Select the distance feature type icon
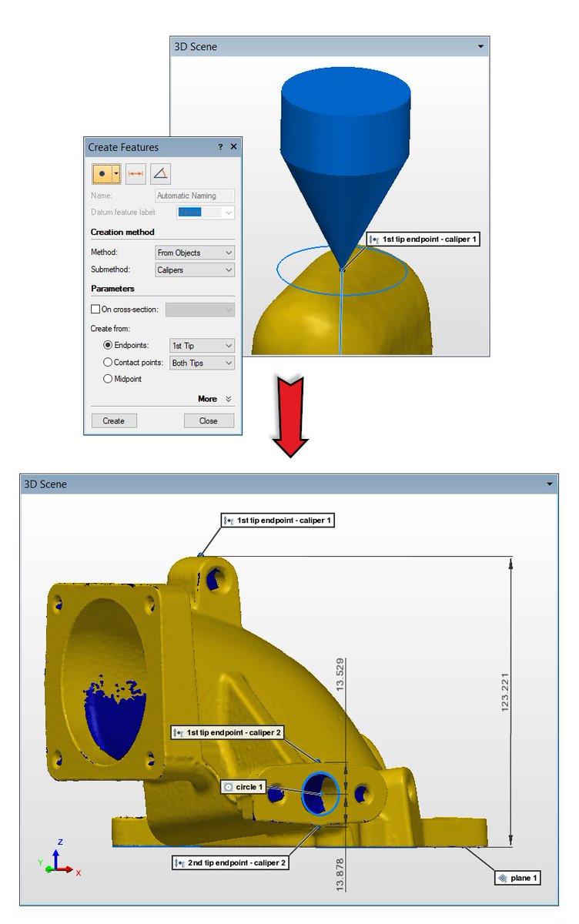This screenshot has height=924, width=579. [136, 173]
